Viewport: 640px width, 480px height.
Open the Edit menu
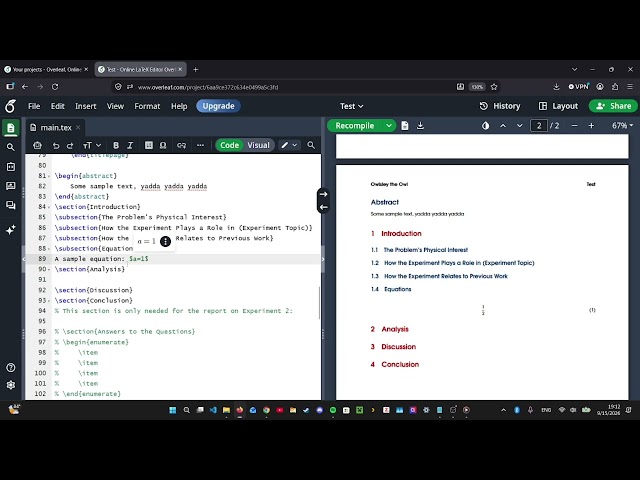58,106
